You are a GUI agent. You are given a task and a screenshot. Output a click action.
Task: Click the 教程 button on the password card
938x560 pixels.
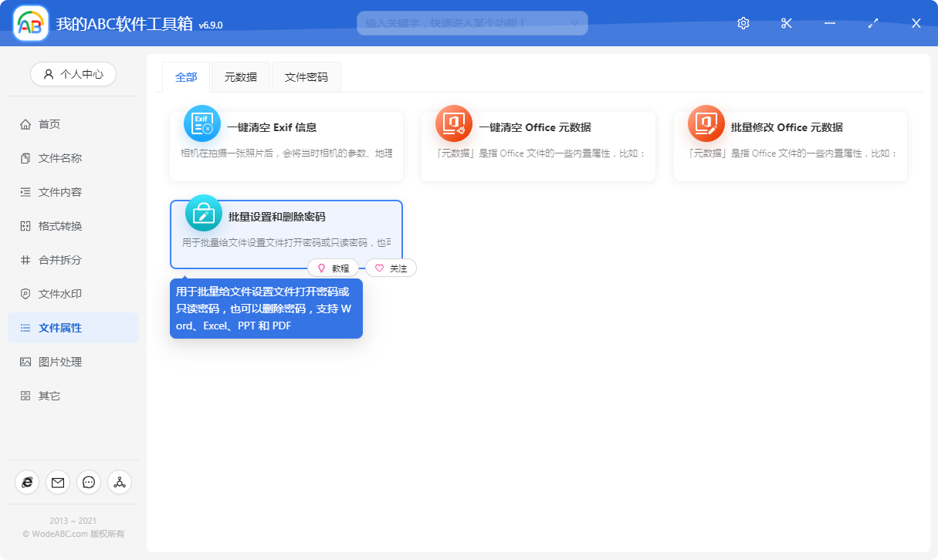click(x=335, y=268)
